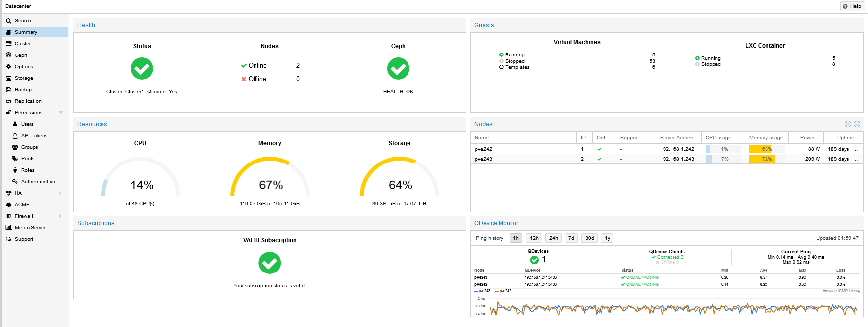The width and height of the screenshot is (868, 327).
Task: Click the key icon beside Authentication
Action: coord(15,181)
